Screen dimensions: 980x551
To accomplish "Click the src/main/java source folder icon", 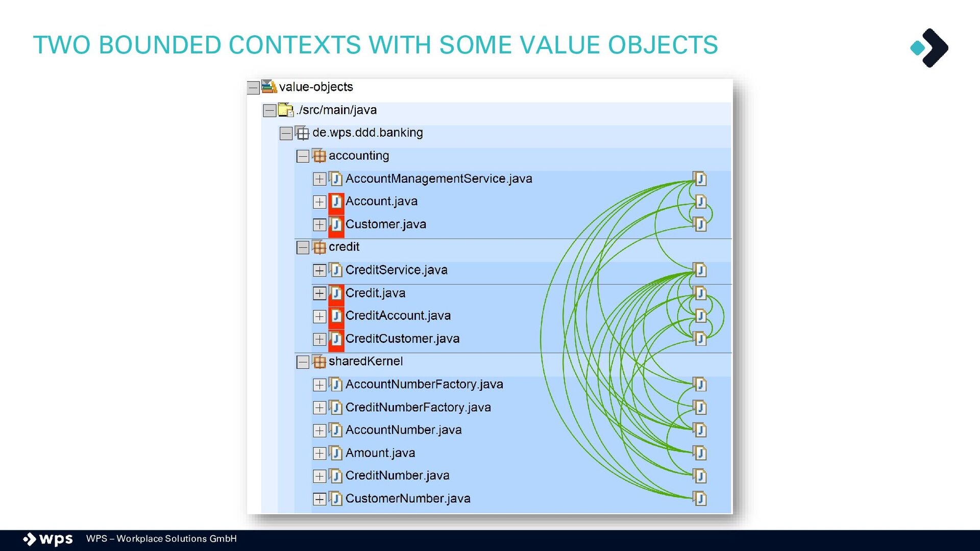I will click(286, 110).
